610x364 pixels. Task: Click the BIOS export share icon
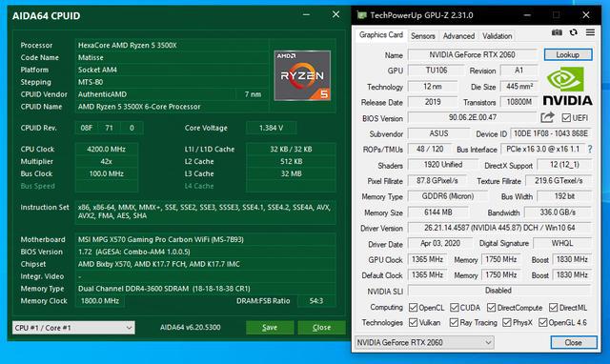pyautogui.click(x=547, y=117)
